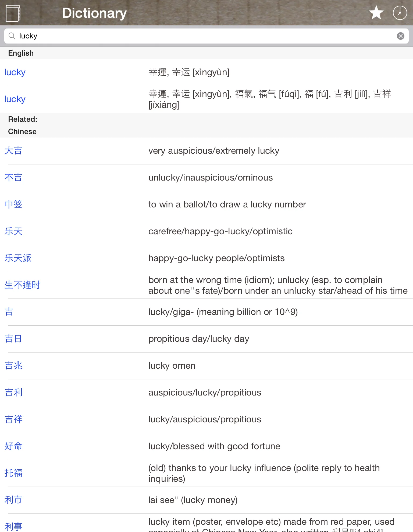Open the notebook icon in header
This screenshot has height=532, width=413.
pos(13,13)
